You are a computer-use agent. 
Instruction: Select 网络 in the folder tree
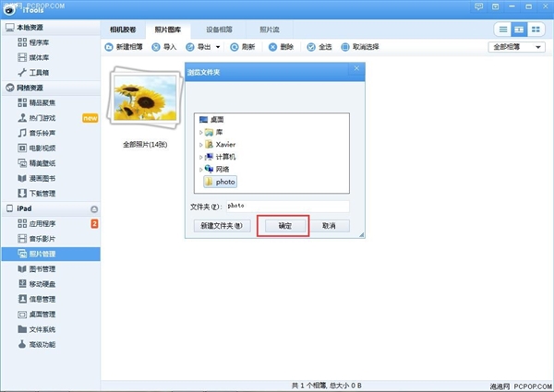(x=217, y=170)
